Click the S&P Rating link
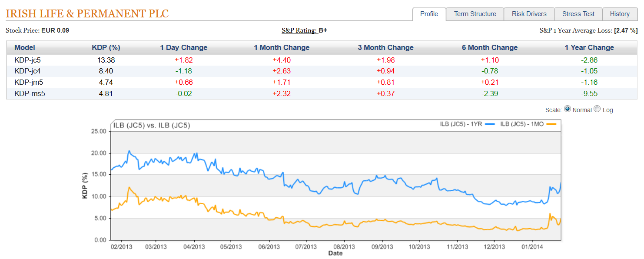 pos(299,30)
